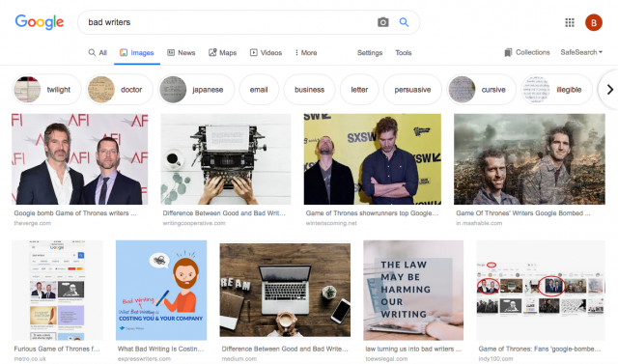618x364 pixels.
Task: Select the cursive suggestion chip
Action: [481, 90]
